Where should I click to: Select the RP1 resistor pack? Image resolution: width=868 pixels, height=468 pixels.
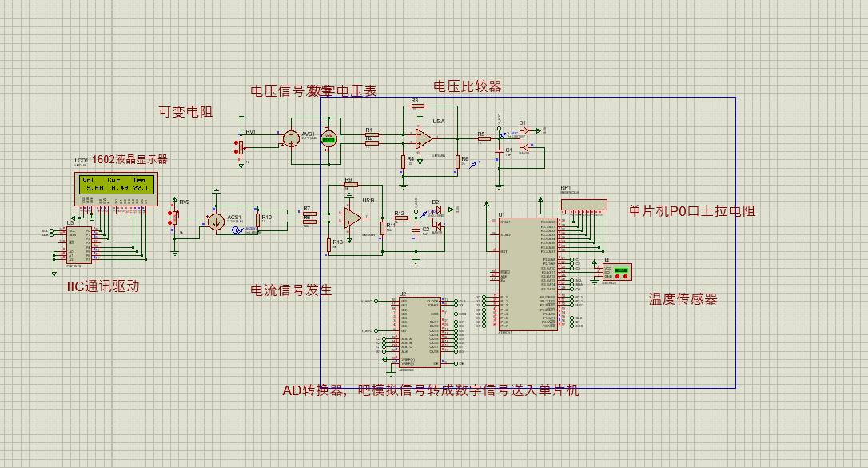584,204
